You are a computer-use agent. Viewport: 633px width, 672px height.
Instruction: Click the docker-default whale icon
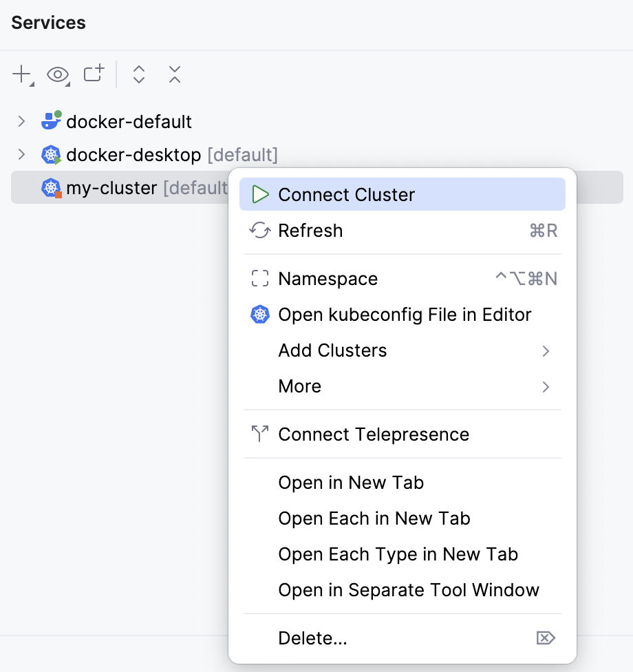coord(52,121)
